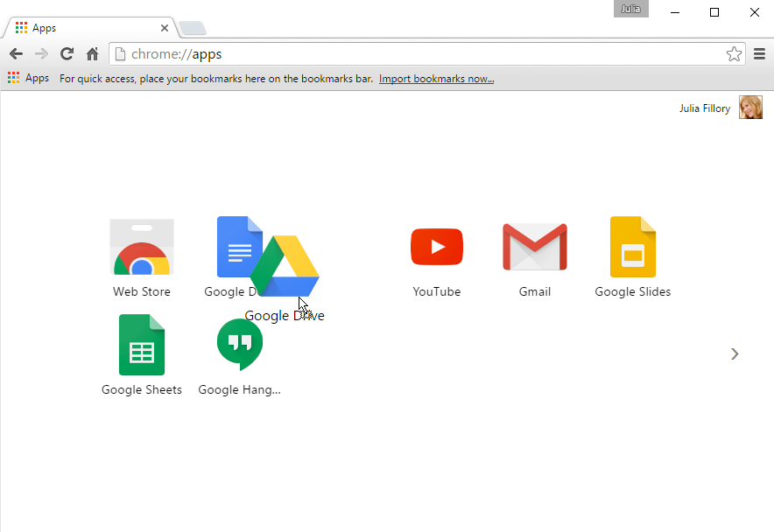Open Google Hangouts app icon
Viewport: 774px width, 532px height.
pyautogui.click(x=239, y=346)
